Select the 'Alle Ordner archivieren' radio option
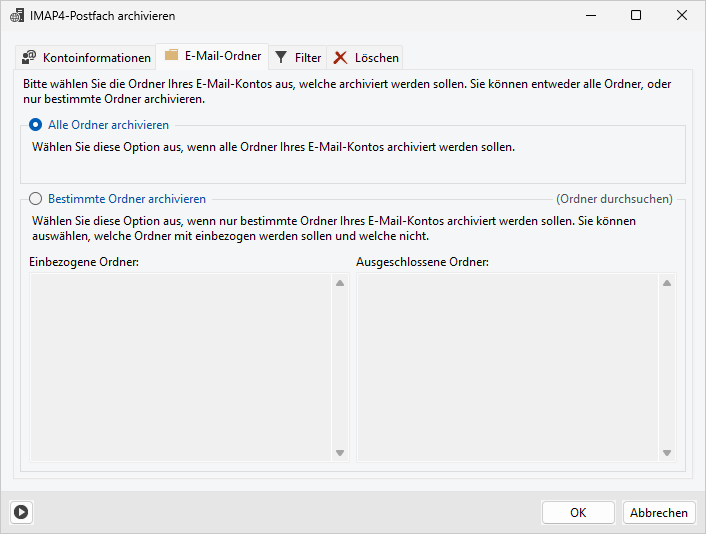This screenshot has width=706, height=534. pos(37,125)
